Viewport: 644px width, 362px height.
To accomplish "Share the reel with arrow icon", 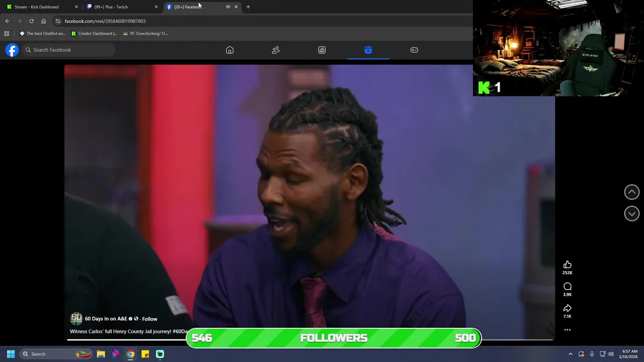I will 568,308.
